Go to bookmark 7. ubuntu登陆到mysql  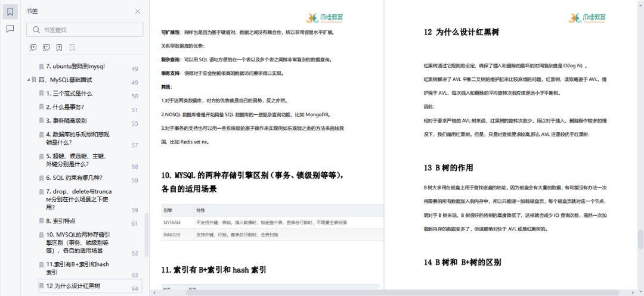tap(76, 66)
